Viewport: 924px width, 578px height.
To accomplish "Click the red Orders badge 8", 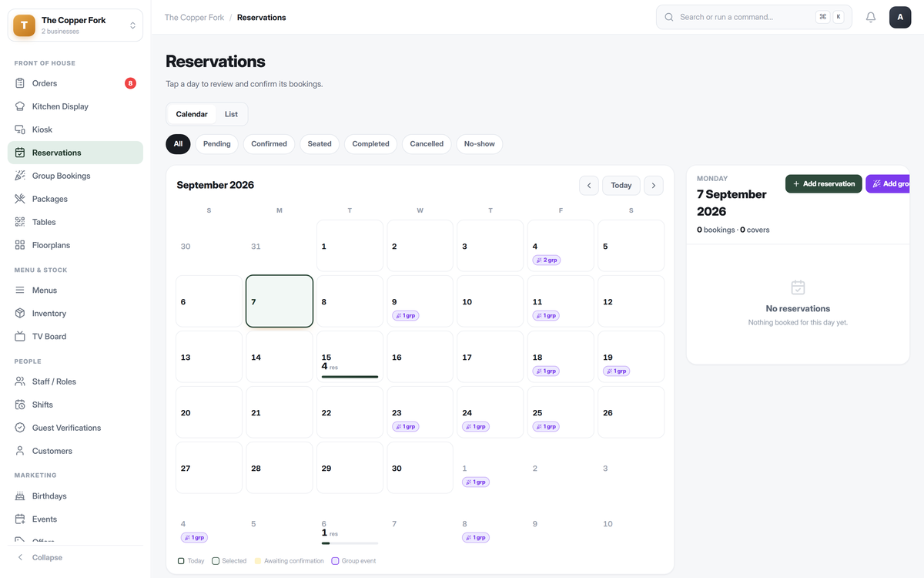I will [x=130, y=83].
